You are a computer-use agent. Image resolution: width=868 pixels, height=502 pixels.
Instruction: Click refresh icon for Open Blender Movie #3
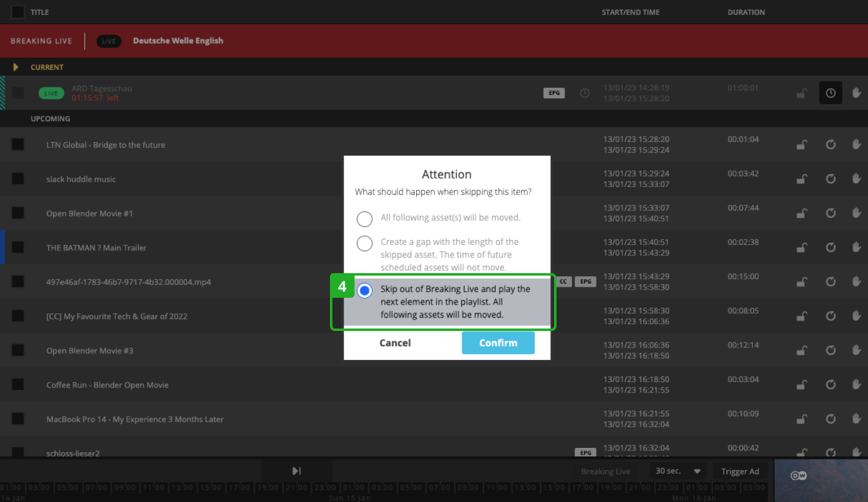(830, 351)
